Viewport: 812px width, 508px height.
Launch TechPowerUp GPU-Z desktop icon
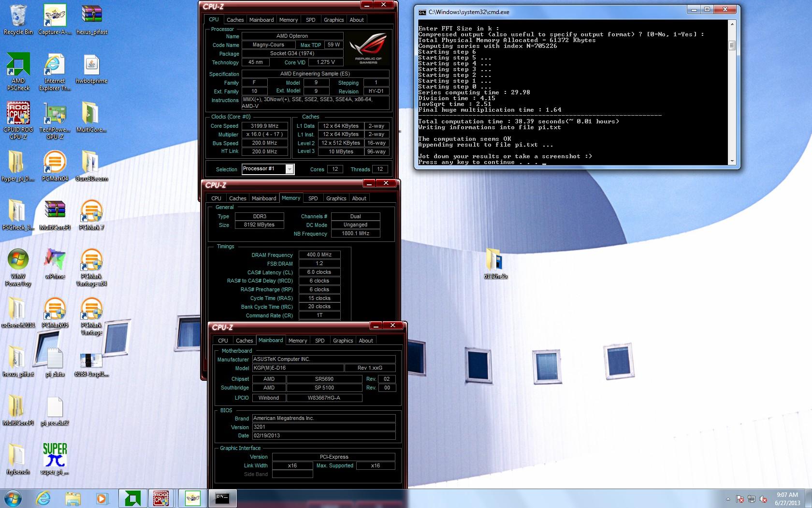tap(55, 121)
